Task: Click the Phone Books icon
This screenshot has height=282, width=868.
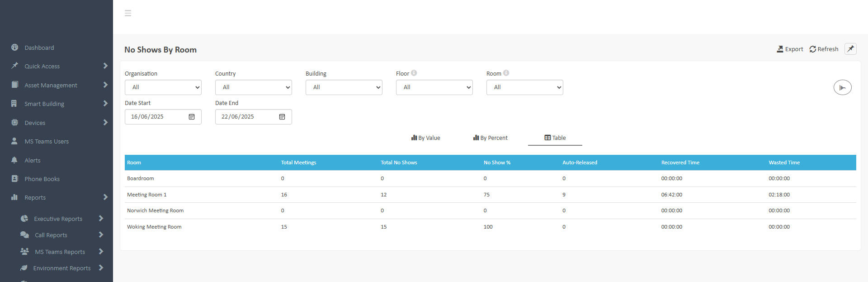Action: click(x=15, y=179)
